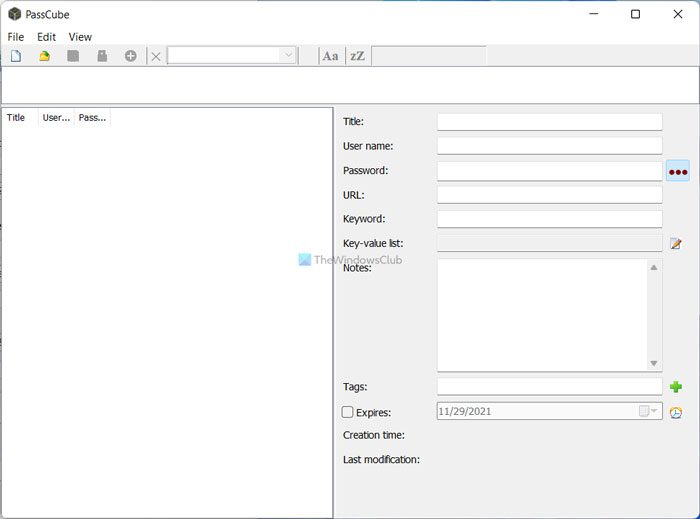
Task: Open the Edit menu
Action: pyautogui.click(x=46, y=37)
